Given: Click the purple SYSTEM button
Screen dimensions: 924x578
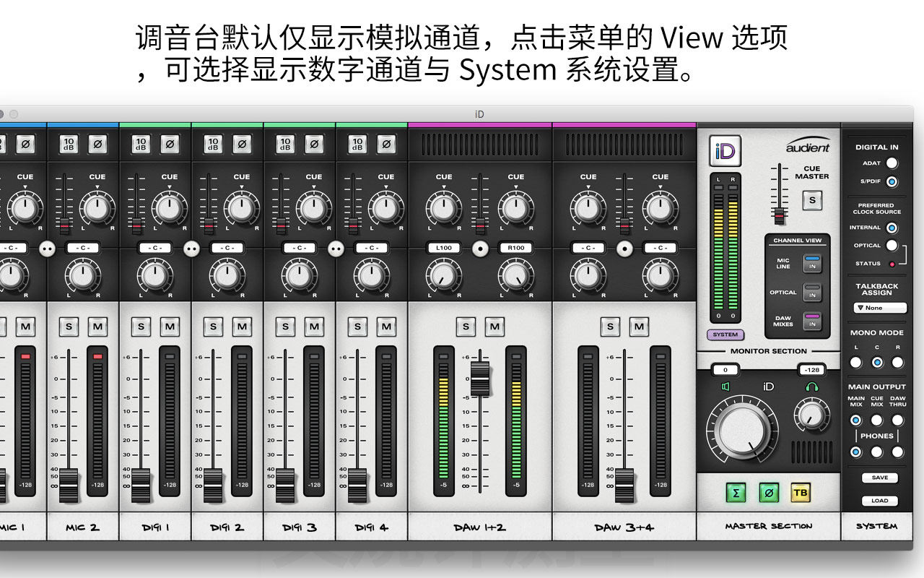Looking at the screenshot, I should point(725,335).
